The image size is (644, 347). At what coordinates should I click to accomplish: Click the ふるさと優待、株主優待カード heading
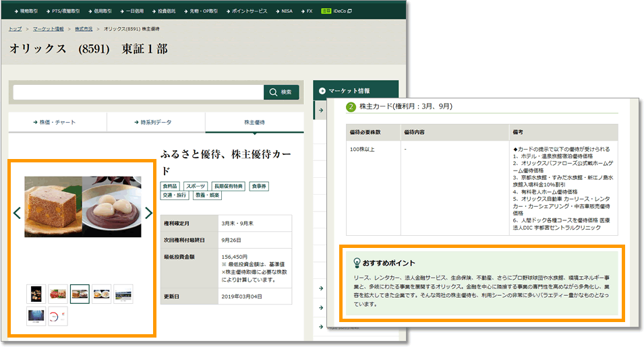[x=226, y=162]
